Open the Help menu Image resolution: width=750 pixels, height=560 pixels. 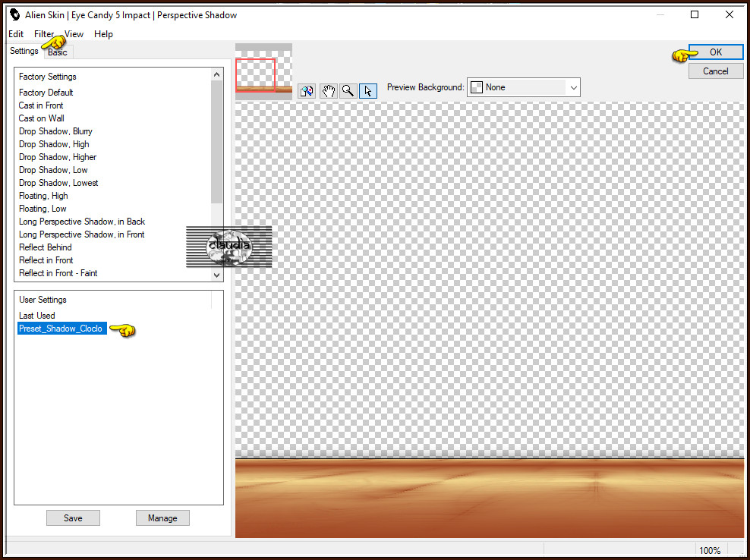tap(103, 34)
